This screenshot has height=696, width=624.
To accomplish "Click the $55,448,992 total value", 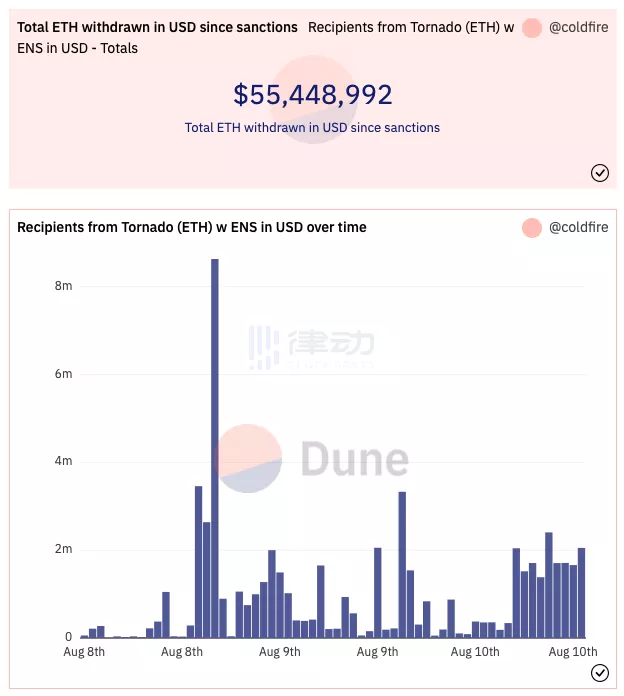I will [313, 95].
